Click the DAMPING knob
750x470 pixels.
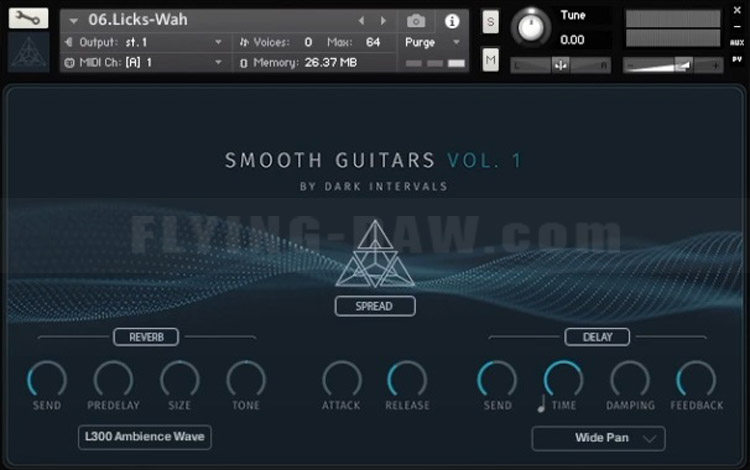(630, 380)
